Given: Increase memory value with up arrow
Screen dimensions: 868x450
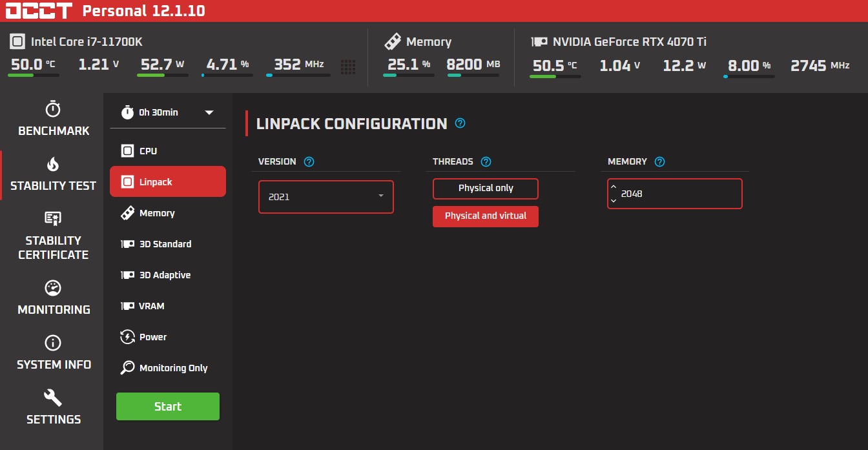Looking at the screenshot, I should tap(614, 188).
